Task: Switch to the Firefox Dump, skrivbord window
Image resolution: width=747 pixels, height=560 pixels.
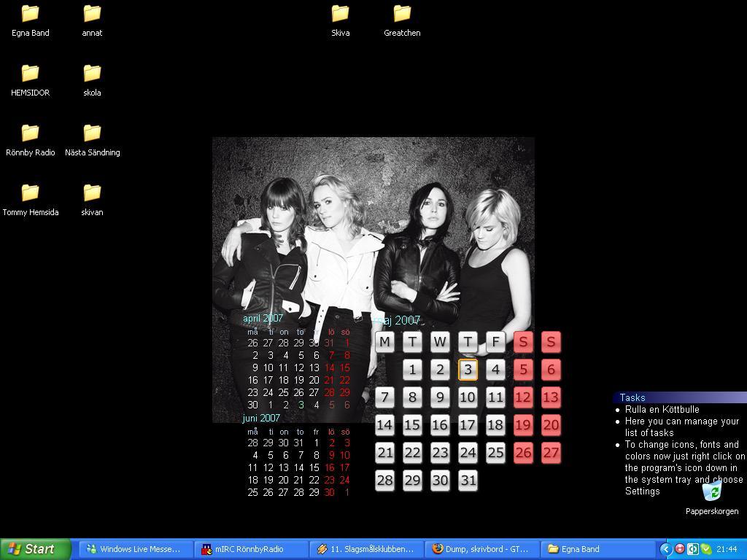Action: click(481, 549)
